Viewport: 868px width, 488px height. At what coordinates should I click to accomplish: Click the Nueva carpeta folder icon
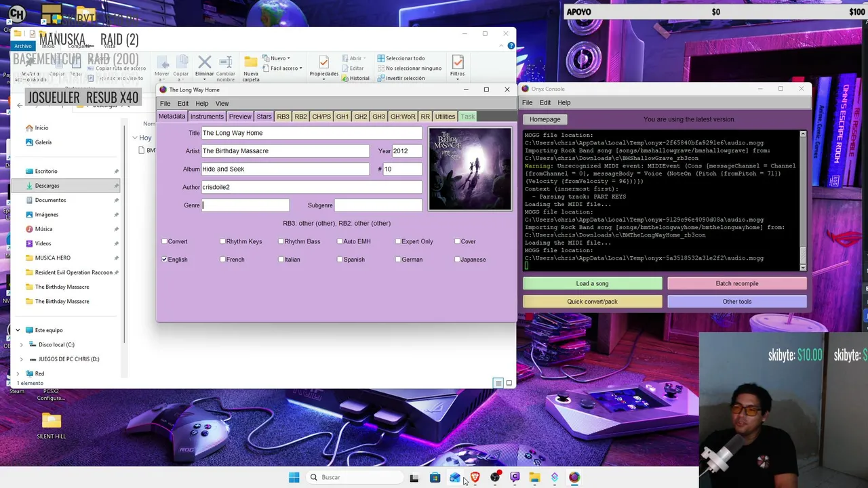coord(251,62)
